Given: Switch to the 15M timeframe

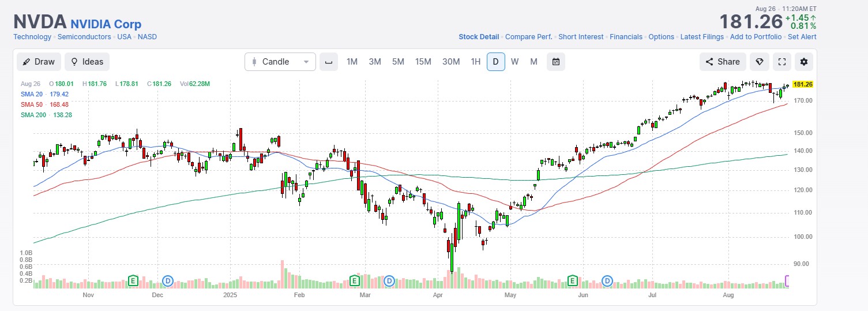Looking at the screenshot, I should coord(423,62).
